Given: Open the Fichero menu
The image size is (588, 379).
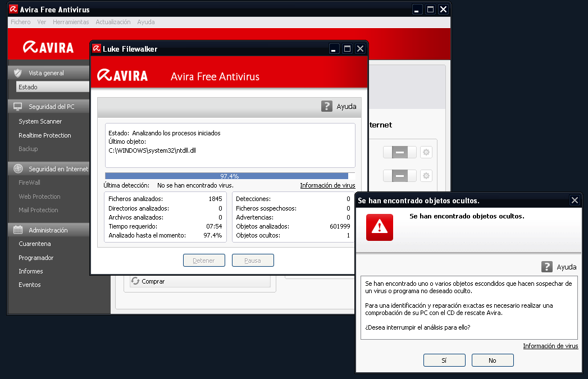Looking at the screenshot, I should (21, 22).
